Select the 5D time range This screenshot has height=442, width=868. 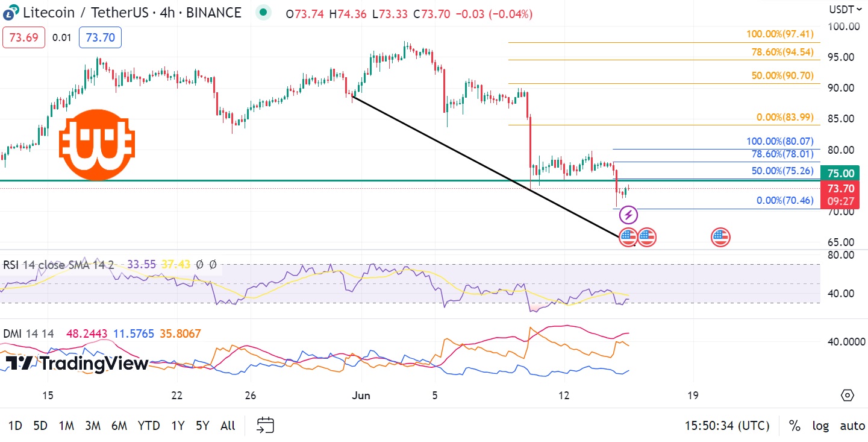[40, 426]
